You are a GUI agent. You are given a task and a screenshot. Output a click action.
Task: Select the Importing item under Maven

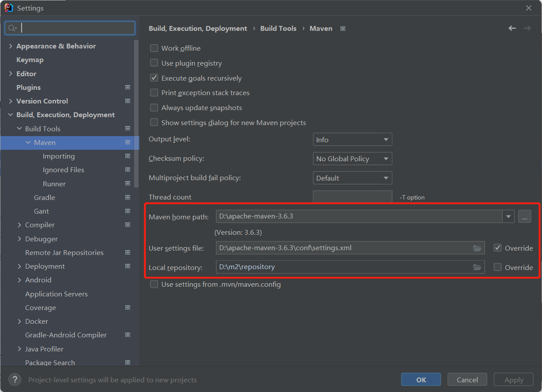[59, 156]
